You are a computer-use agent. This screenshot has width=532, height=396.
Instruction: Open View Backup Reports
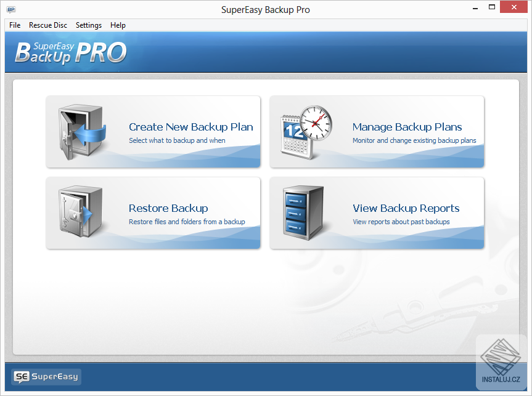[406, 208]
